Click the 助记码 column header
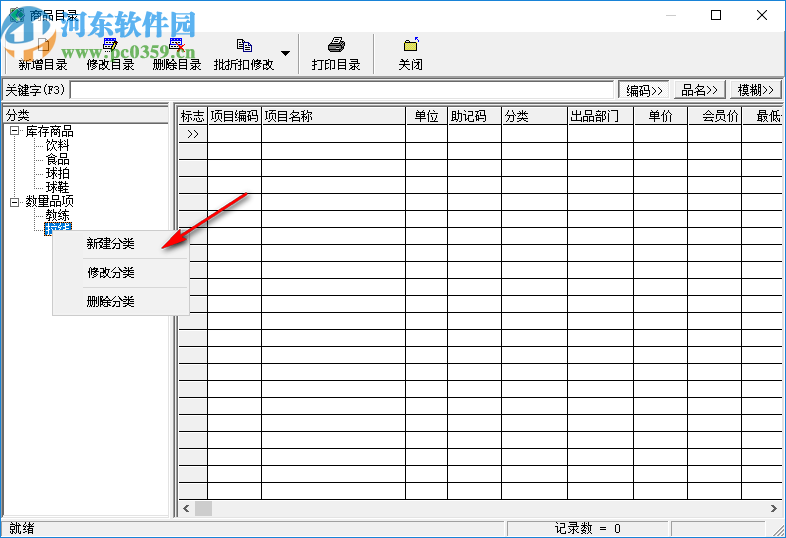786x538 pixels. [474, 116]
